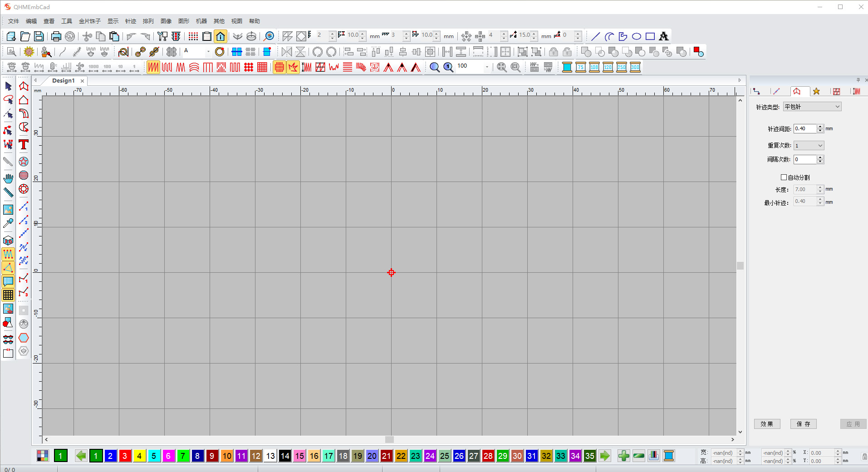The image size is (868, 472).
Task: Toggle the highlighted home frame button
Action: click(x=221, y=36)
